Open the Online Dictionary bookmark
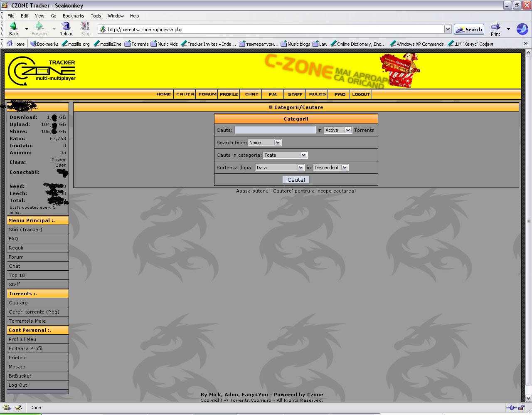This screenshot has height=415, width=532. coord(358,44)
